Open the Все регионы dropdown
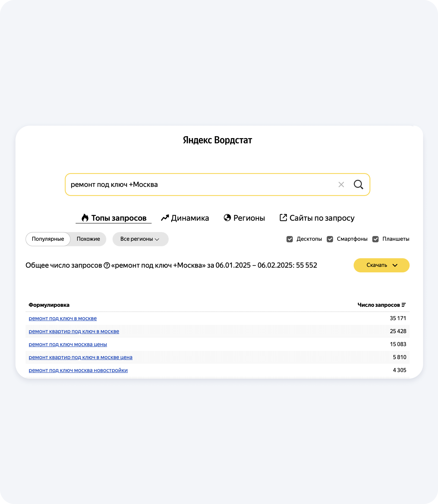Viewport: 438px width, 504px height. 140,239
